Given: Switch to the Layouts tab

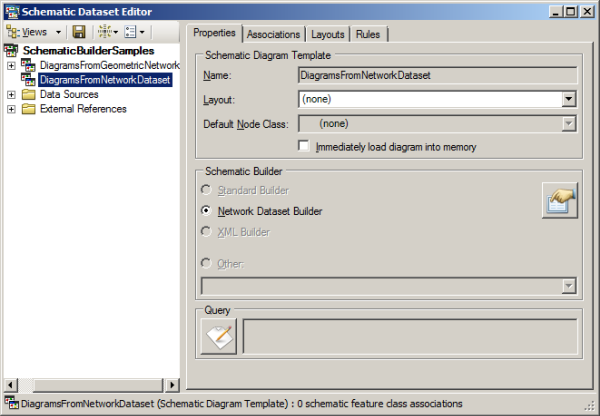Looking at the screenshot, I should click(328, 34).
